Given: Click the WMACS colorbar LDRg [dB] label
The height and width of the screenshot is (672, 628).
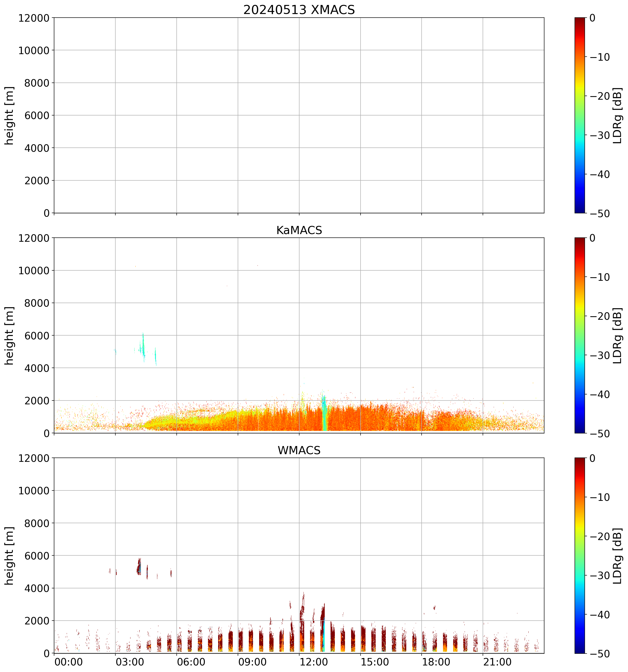Looking at the screenshot, I should click(618, 556).
